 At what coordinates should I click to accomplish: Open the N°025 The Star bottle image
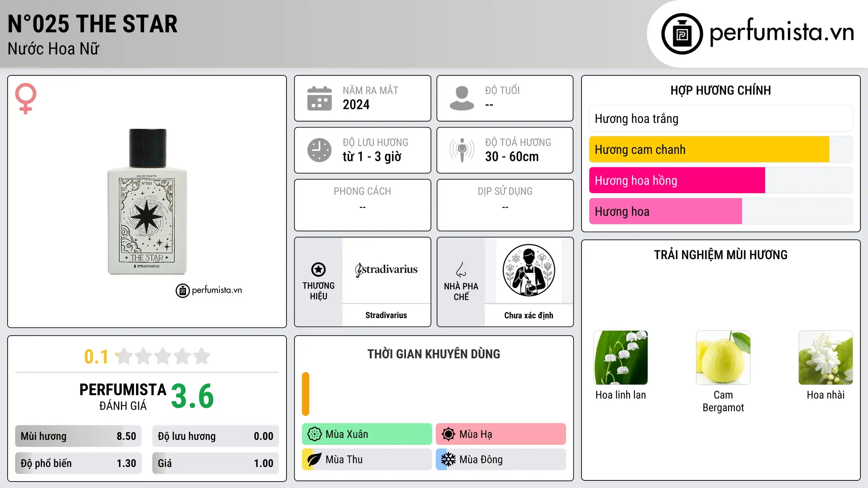click(147, 202)
